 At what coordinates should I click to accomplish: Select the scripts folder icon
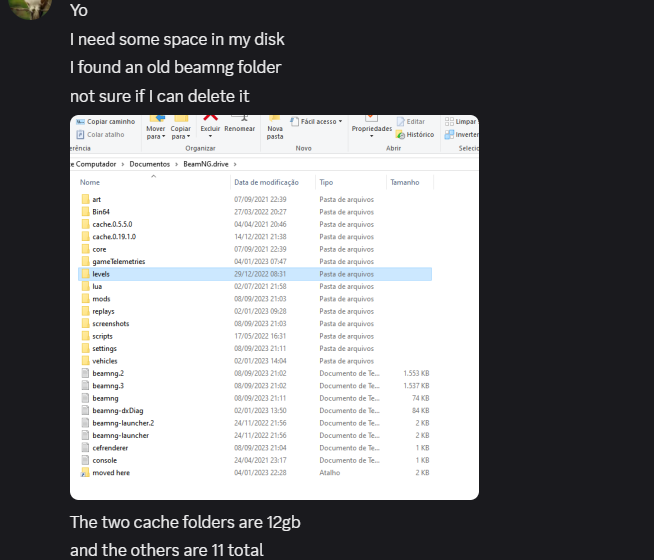click(86, 336)
